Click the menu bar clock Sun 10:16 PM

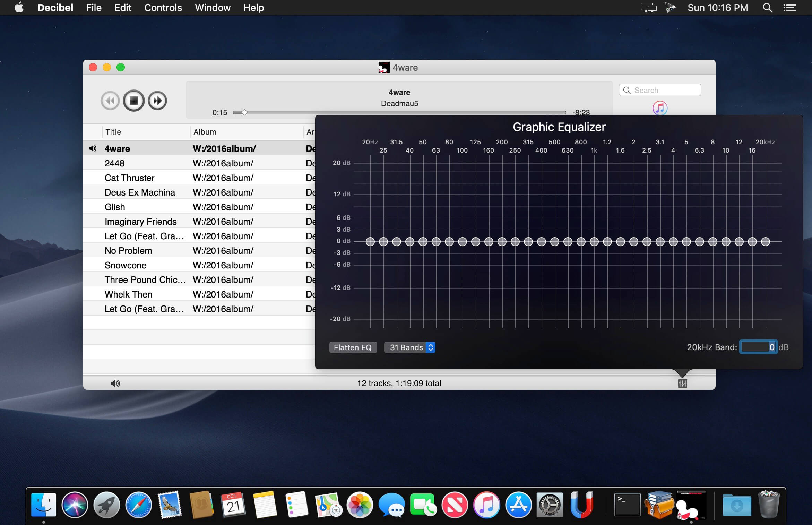click(x=718, y=8)
